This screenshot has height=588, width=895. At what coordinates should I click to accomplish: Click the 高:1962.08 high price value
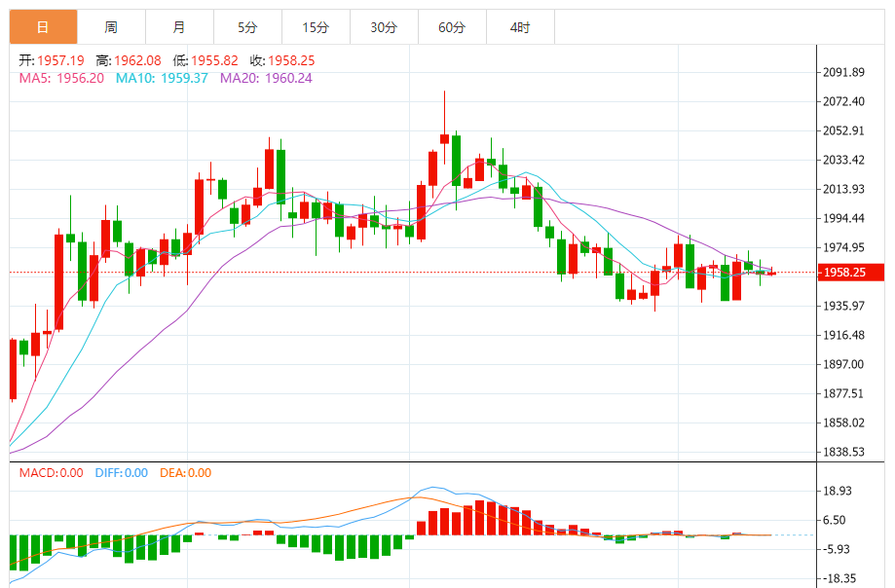click(129, 60)
